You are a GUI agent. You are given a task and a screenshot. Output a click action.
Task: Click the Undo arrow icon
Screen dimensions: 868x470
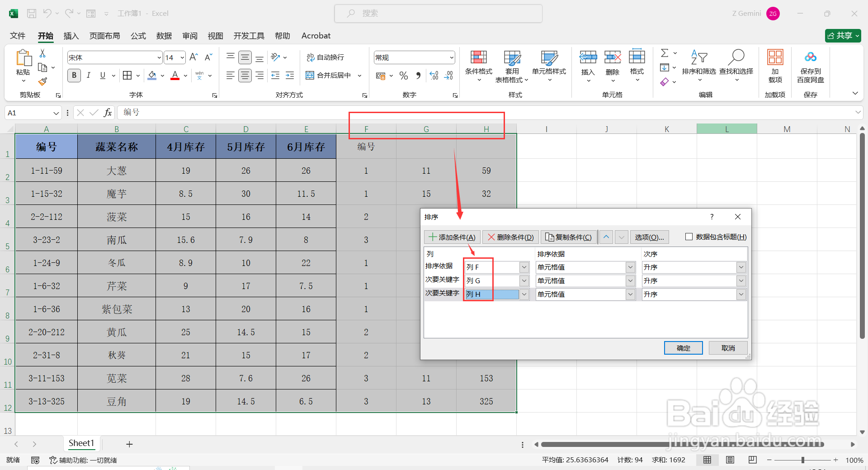pos(47,14)
